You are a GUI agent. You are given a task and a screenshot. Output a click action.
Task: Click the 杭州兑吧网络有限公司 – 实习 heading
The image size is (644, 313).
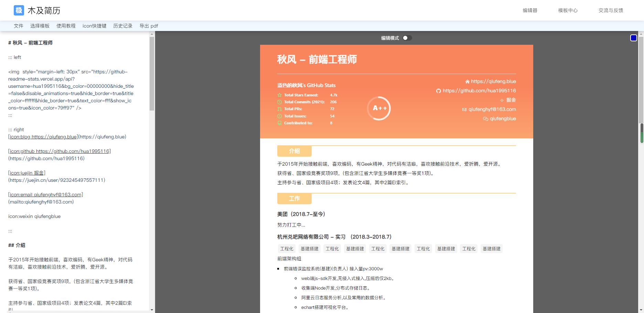tap(334, 237)
